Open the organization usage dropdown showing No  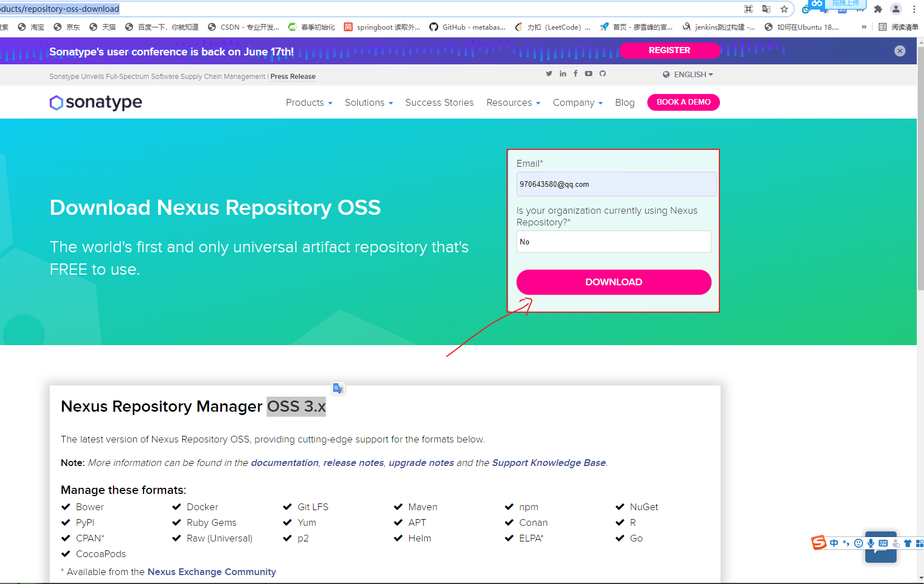pos(613,242)
